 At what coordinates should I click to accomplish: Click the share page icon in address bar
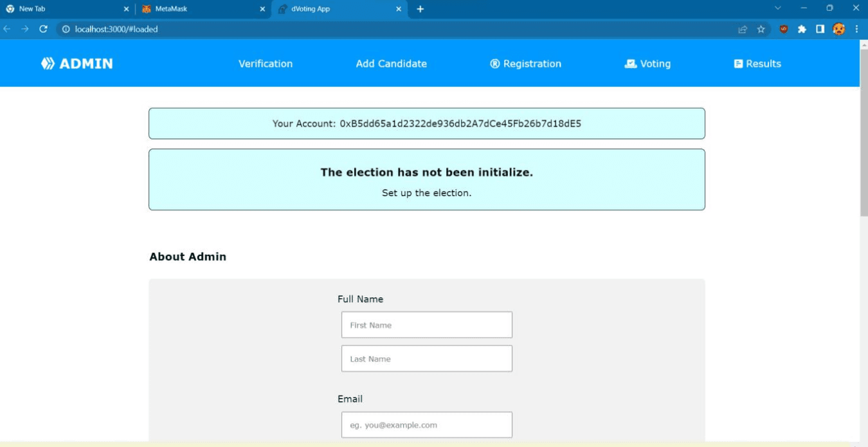pyautogui.click(x=743, y=29)
